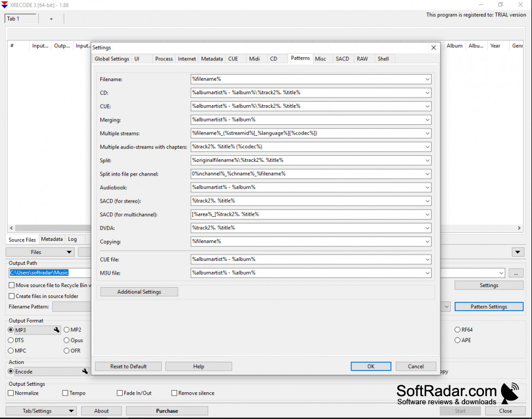Select MPC output format
The height and width of the screenshot is (419, 532).
11,351
